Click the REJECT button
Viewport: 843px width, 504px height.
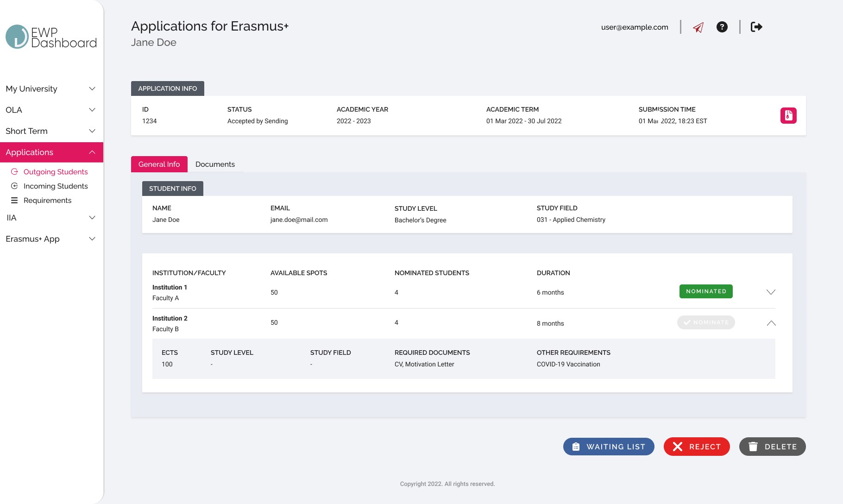coord(697,447)
